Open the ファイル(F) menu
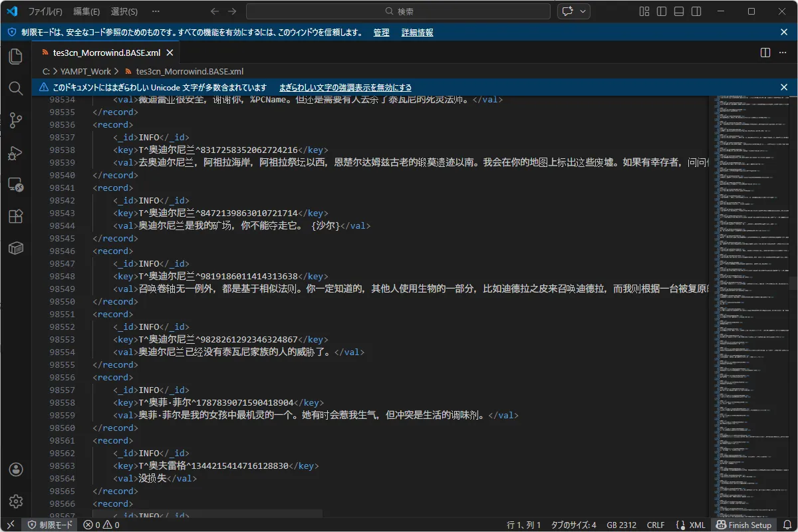The image size is (798, 532). coord(45,11)
